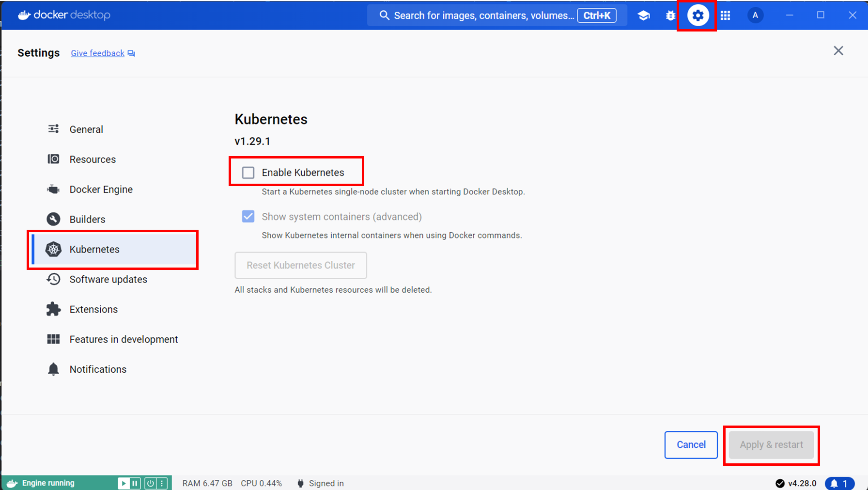Toggle Show system containers checkbox
The height and width of the screenshot is (490, 868).
point(248,216)
